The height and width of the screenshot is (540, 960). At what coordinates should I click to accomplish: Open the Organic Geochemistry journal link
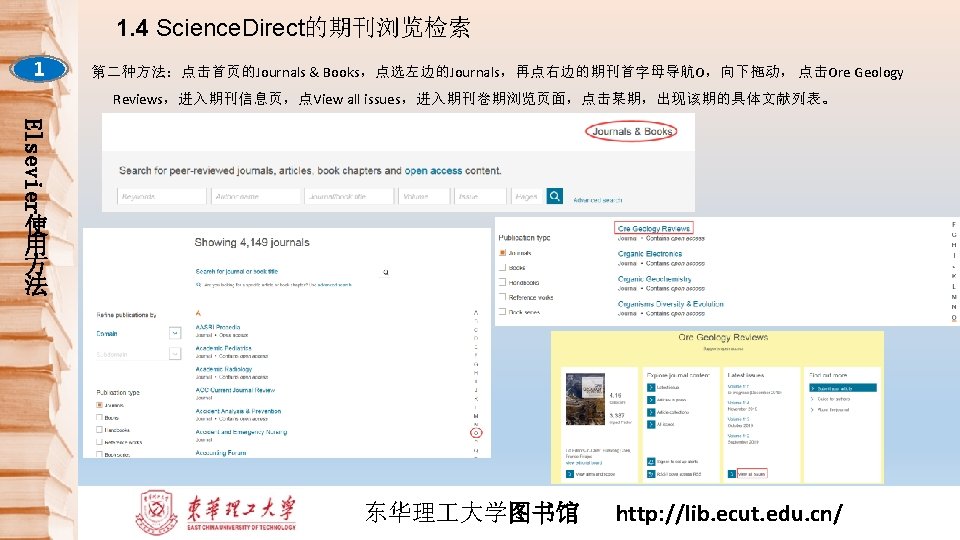654,279
